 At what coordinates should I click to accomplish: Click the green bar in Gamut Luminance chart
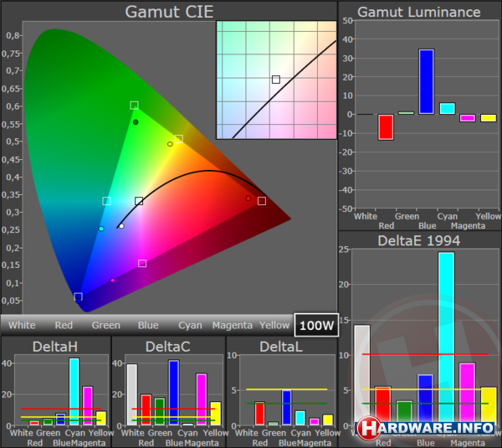[406, 113]
